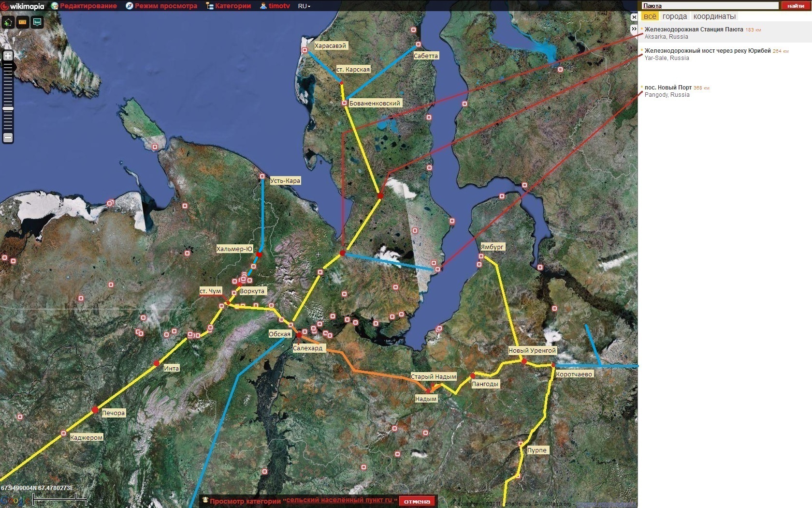Click the Aksarka, Russia location text
812x508 pixels.
pyautogui.click(x=666, y=37)
